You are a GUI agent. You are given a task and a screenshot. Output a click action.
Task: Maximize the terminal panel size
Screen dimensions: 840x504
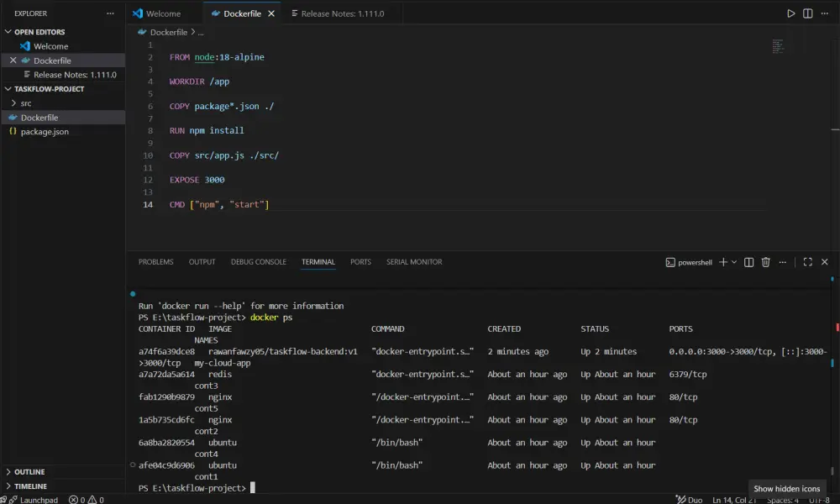[x=808, y=262]
